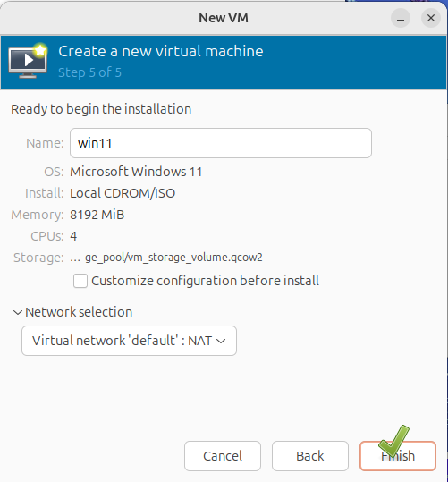Click the 'Step 5 of 5' subtitle
Screen dimensions: 448x482
pos(89,72)
